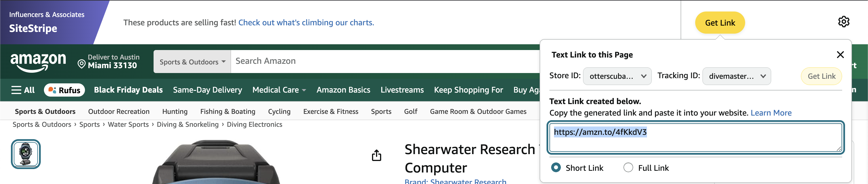
Task: Close the Text Link popup
Action: (x=840, y=55)
